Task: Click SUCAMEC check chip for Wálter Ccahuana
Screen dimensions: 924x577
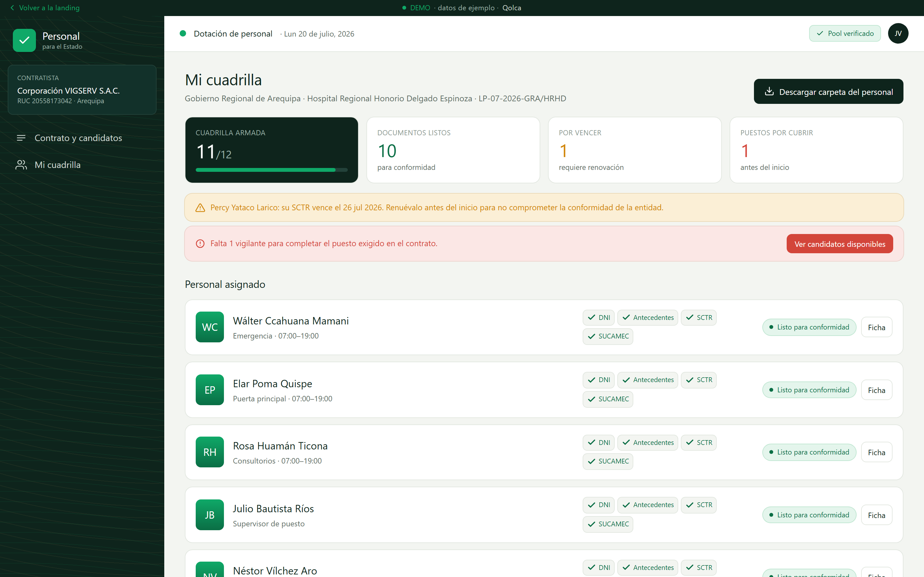Action: (x=608, y=336)
